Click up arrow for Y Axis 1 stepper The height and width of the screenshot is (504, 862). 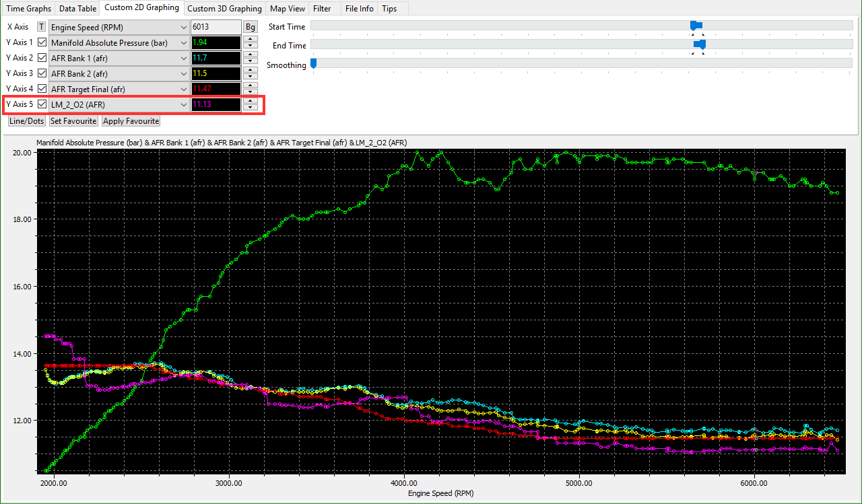point(251,39)
